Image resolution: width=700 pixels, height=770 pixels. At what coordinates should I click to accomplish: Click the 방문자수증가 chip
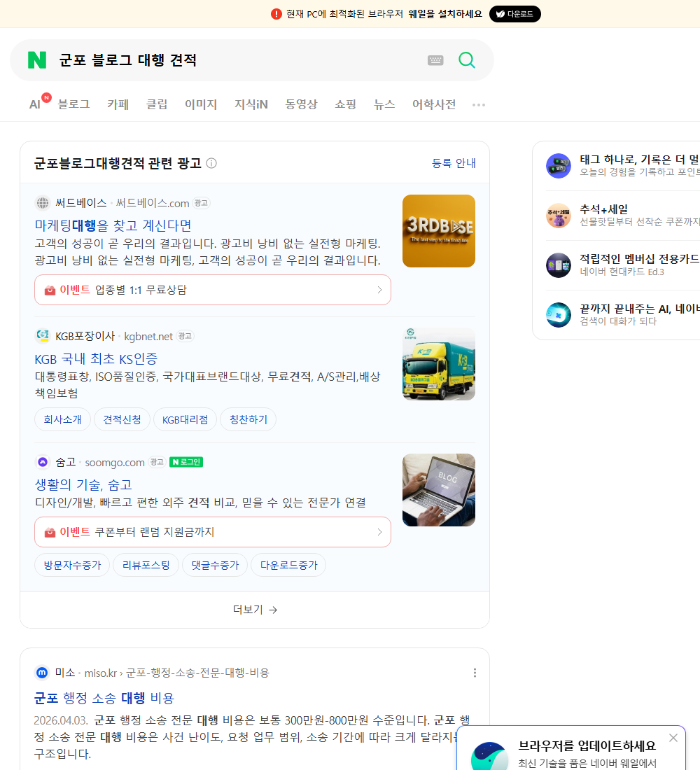[72, 565]
